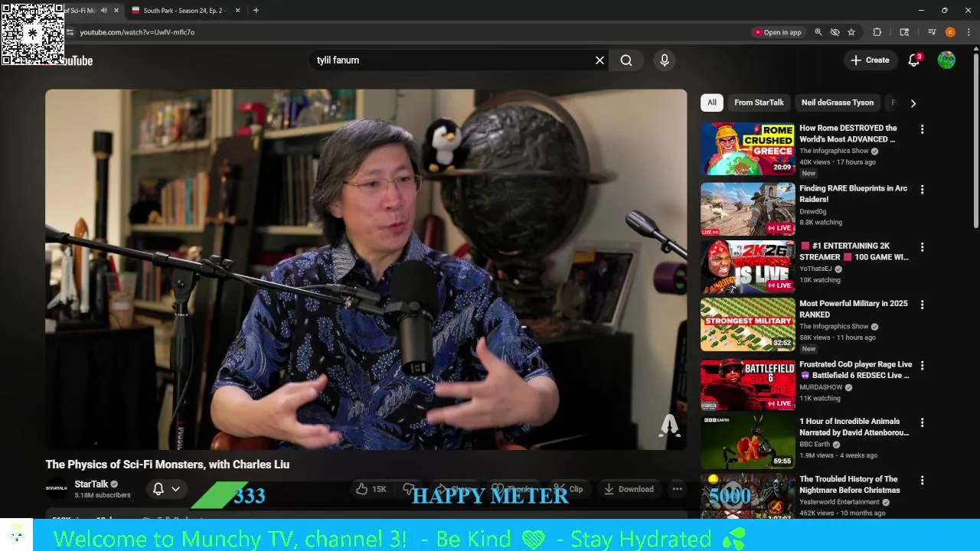Open the Strongest Military thumbnail

pos(747,324)
